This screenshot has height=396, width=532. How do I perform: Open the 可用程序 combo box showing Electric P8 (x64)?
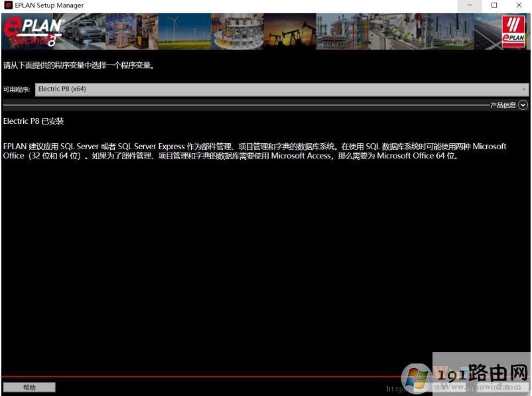coord(279,89)
